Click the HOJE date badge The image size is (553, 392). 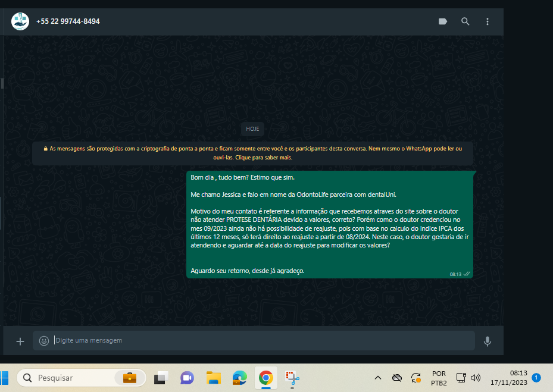(252, 129)
